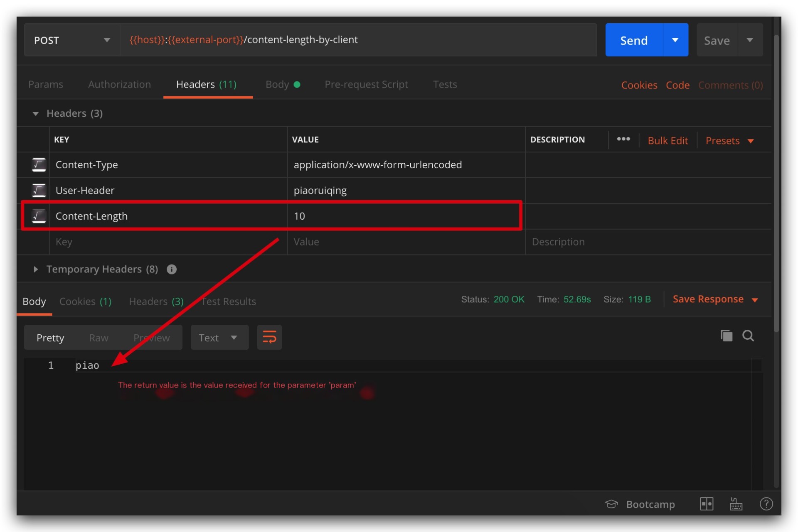Select the Headers (11) request tab
The height and width of the screenshot is (532, 798).
click(x=207, y=84)
